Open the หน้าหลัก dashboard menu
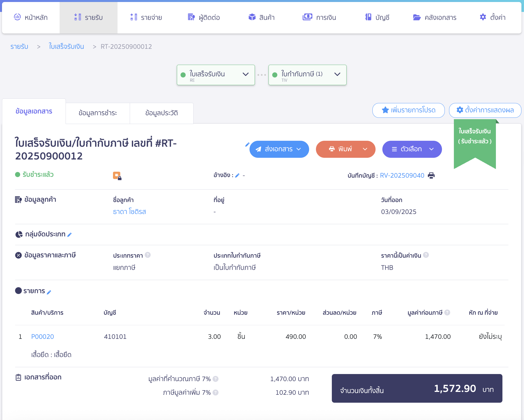The image size is (524, 420). (x=31, y=18)
